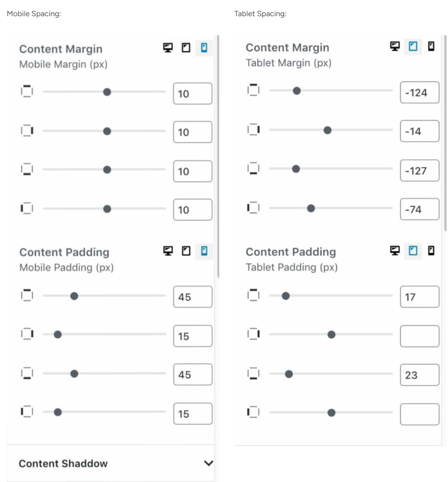Select active tablet icon in Tablet Content Margin
Screen dimensions: 448x482
tap(413, 46)
